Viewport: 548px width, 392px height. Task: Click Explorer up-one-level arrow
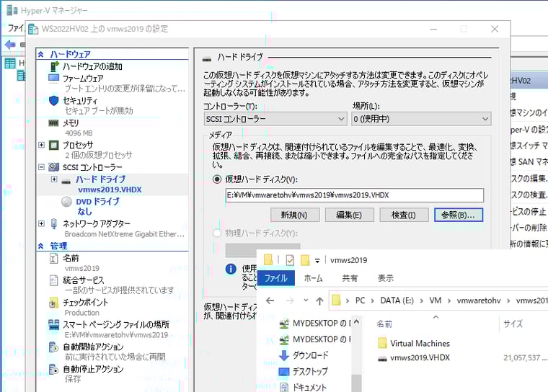[319, 300]
